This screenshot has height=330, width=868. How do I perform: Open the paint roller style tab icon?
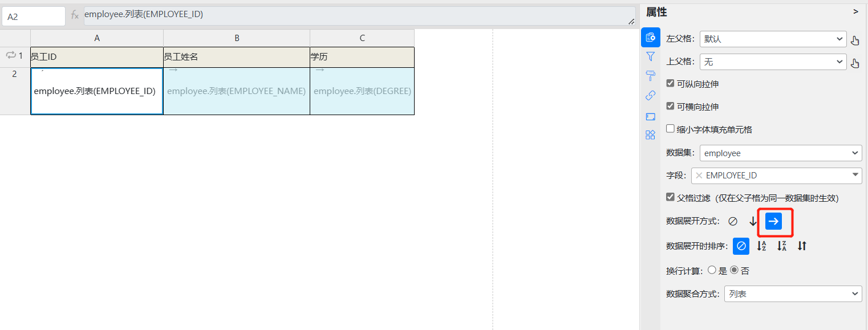[650, 76]
